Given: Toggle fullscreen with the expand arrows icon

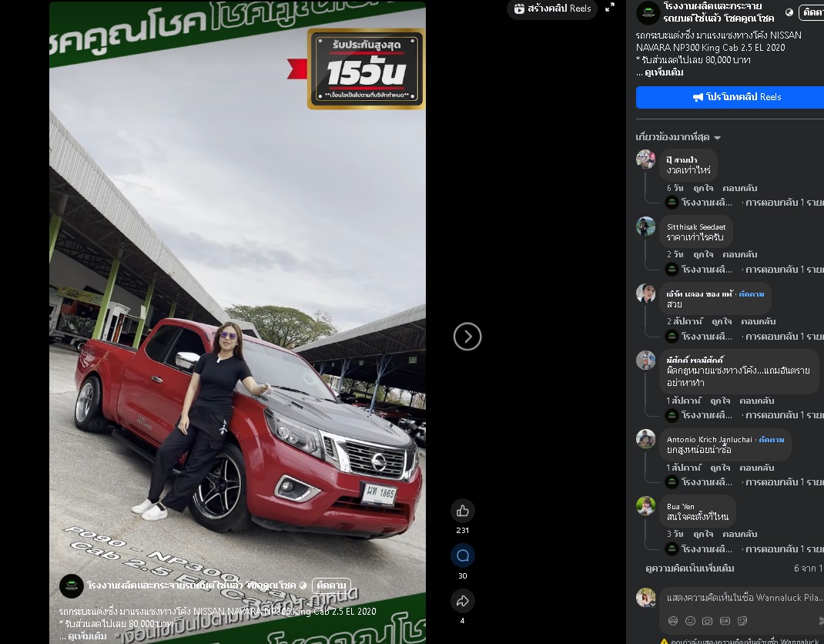Looking at the screenshot, I should click(x=610, y=8).
